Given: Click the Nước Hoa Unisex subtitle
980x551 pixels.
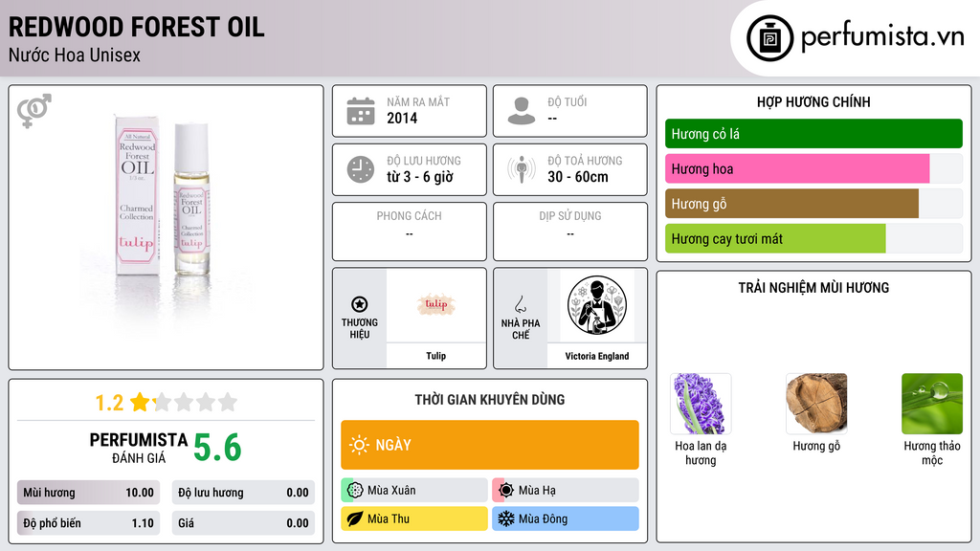Looking at the screenshot, I should coord(75,55).
